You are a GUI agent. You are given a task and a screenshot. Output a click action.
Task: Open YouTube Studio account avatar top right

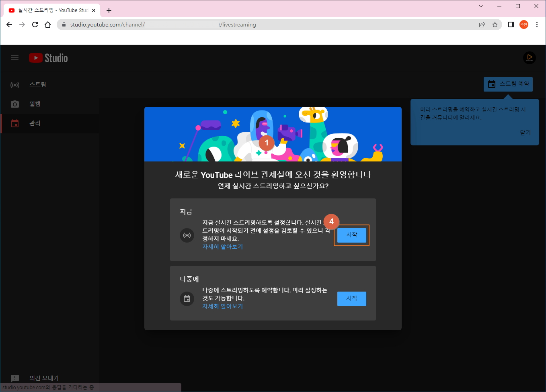[530, 58]
